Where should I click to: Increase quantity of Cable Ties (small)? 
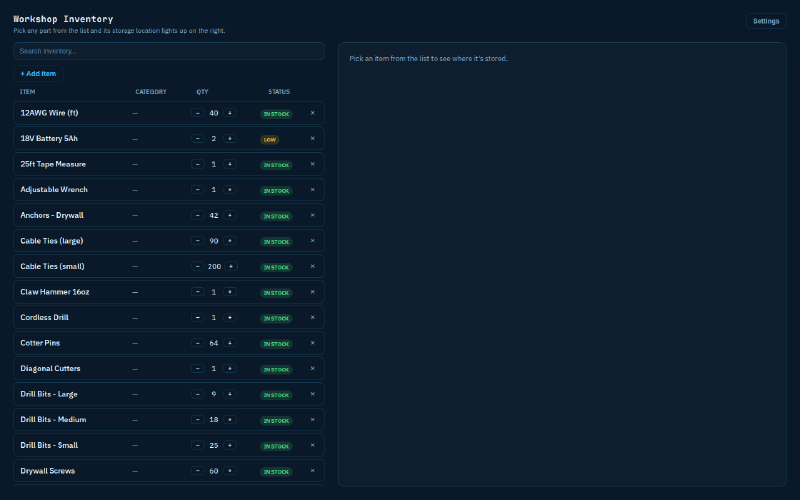pos(231,266)
